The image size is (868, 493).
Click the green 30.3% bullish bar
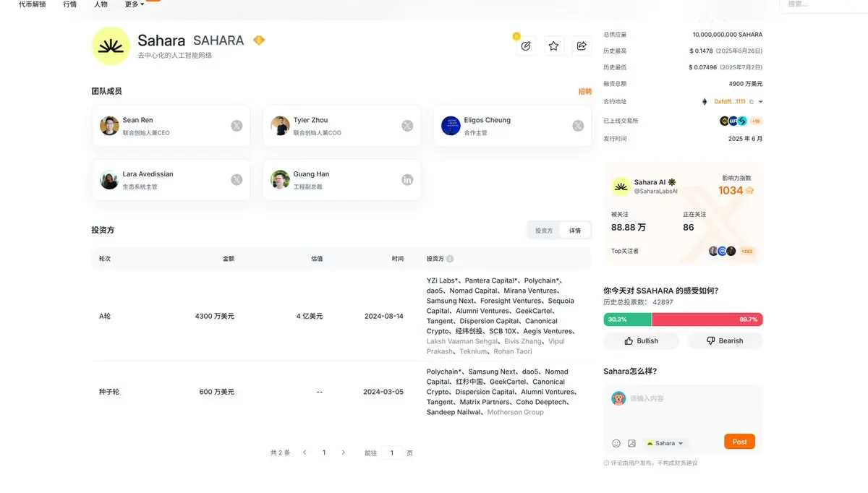[627, 319]
